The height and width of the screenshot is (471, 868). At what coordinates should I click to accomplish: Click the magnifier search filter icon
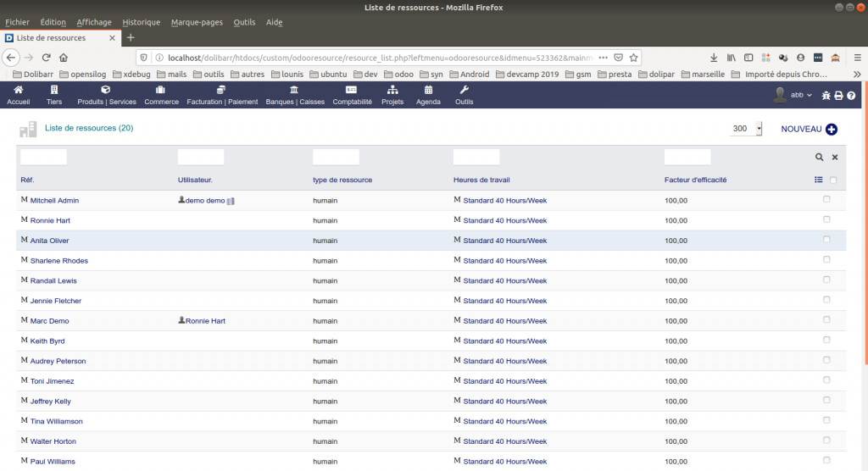[x=819, y=158]
